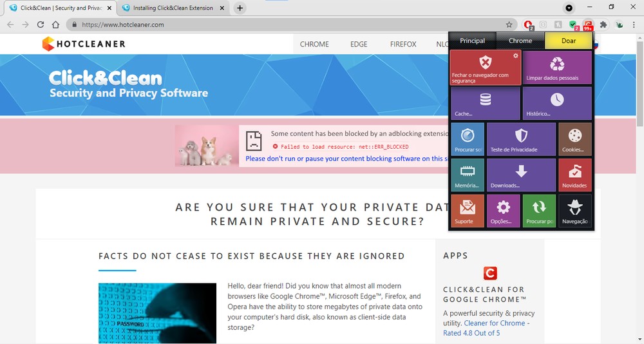Open the Downloads arrow tile

(521, 175)
